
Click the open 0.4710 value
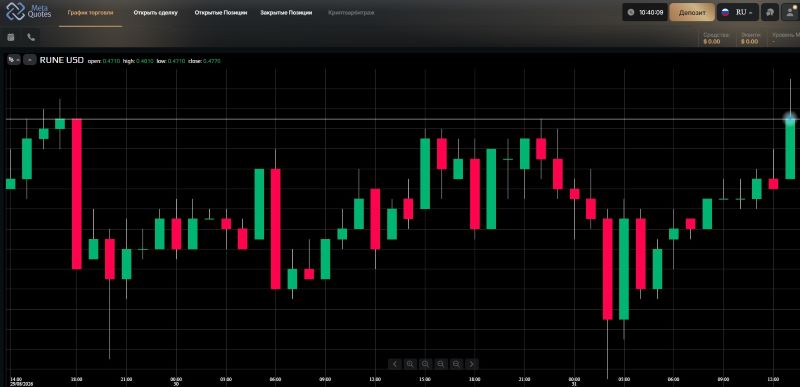[112, 61]
